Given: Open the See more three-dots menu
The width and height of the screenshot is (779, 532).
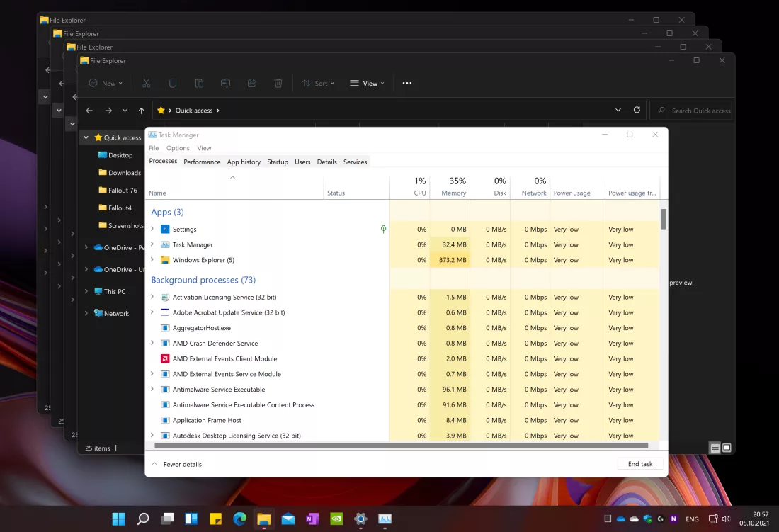Looking at the screenshot, I should 406,83.
